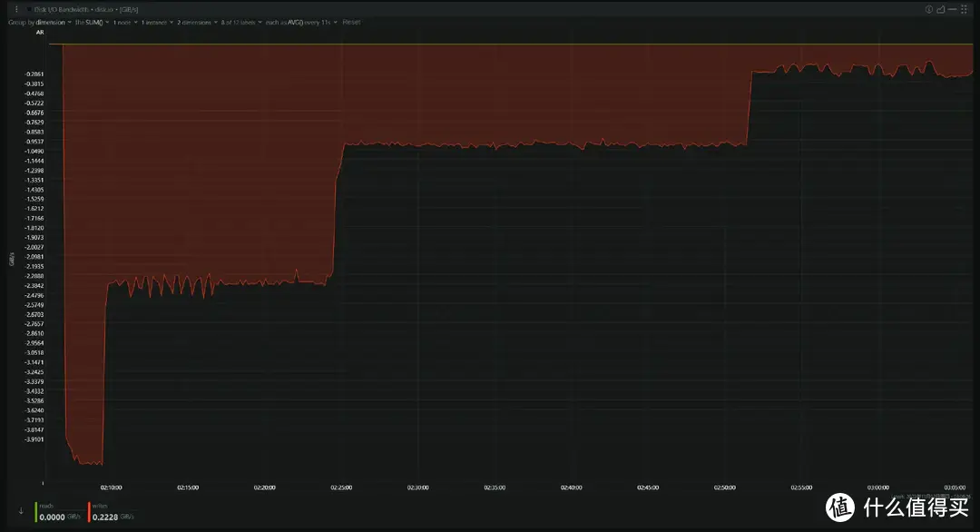
Task: Expand the 1 instance selector
Action: click(x=157, y=23)
